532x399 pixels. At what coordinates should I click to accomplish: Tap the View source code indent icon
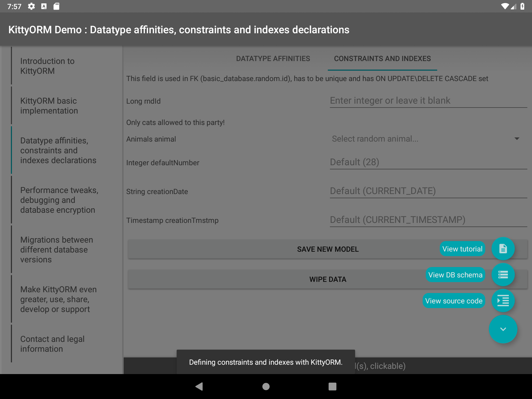point(503,301)
